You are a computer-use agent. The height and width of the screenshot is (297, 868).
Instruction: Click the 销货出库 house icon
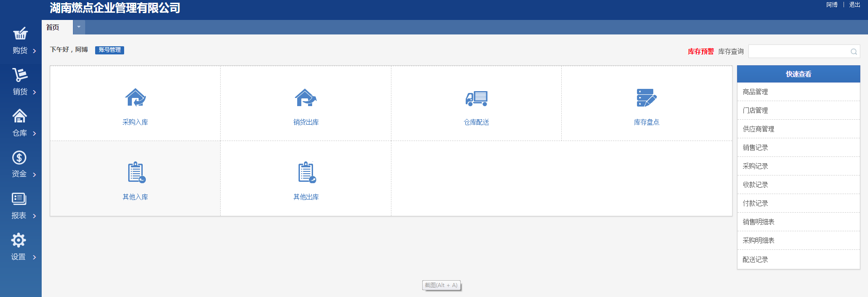306,97
